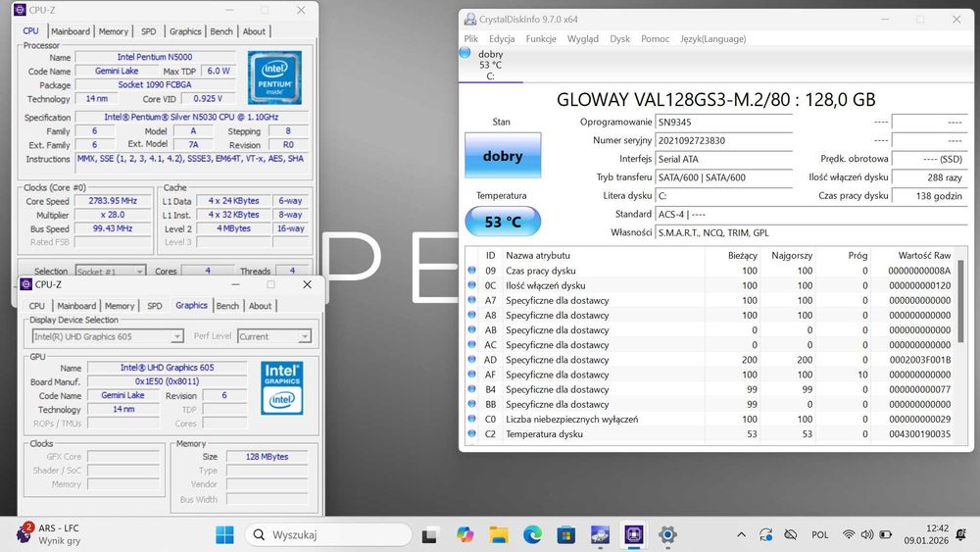Switch to the CrystalDiskInfo taskbar icon
Viewport: 980px width, 552px height.
[600, 535]
